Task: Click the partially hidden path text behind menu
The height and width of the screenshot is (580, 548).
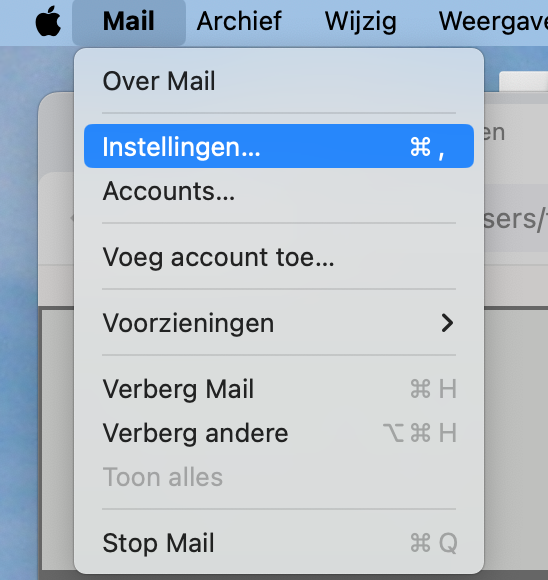Action: click(515, 219)
